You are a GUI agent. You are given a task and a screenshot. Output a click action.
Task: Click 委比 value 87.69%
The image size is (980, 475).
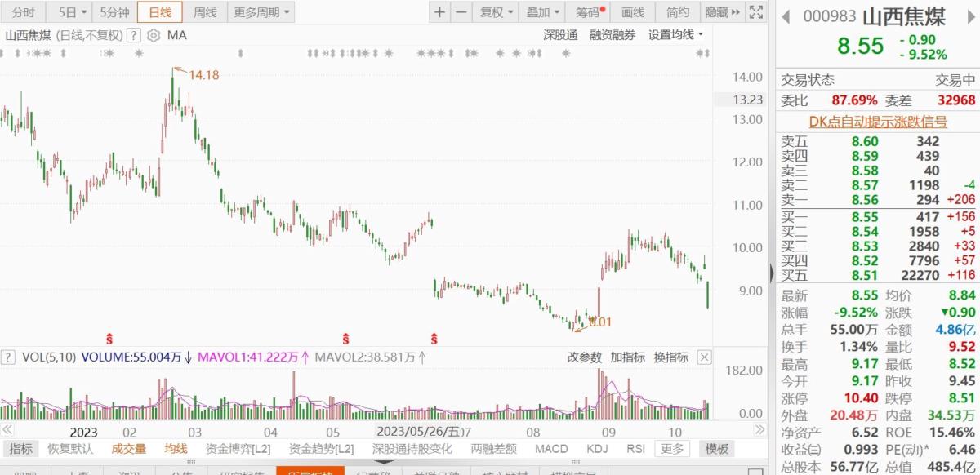[854, 100]
